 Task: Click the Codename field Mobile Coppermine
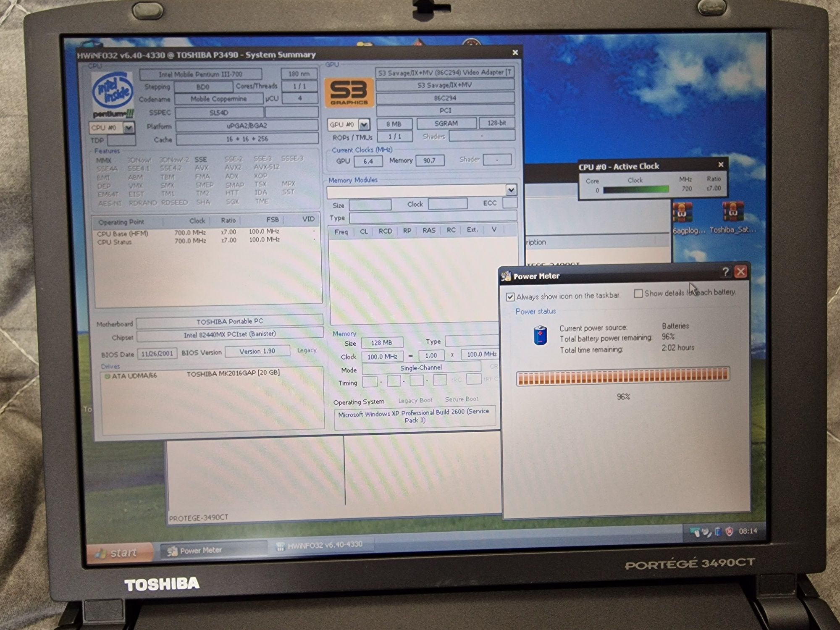pos(218,99)
